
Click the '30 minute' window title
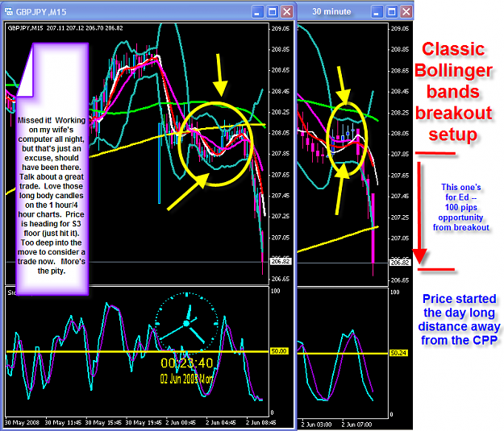click(331, 11)
